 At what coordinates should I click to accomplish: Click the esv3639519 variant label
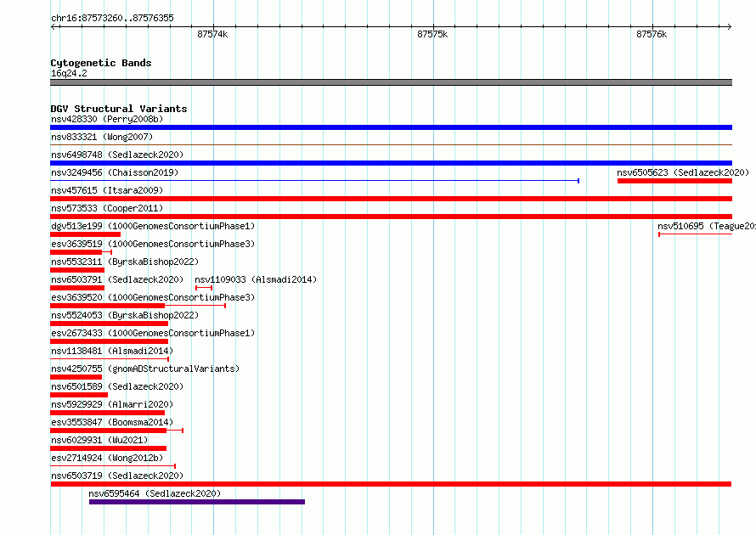coord(153,244)
